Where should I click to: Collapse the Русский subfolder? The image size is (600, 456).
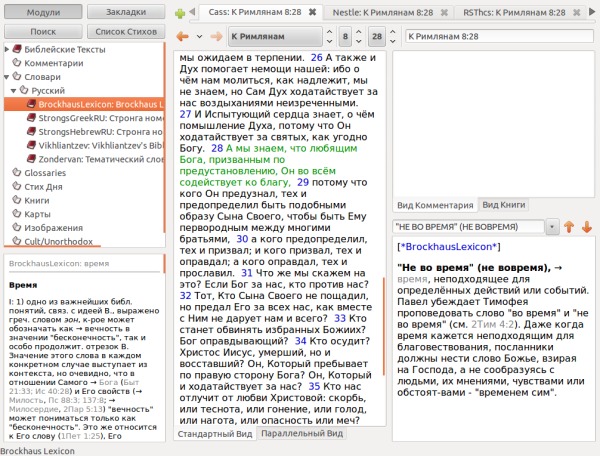coord(14,91)
